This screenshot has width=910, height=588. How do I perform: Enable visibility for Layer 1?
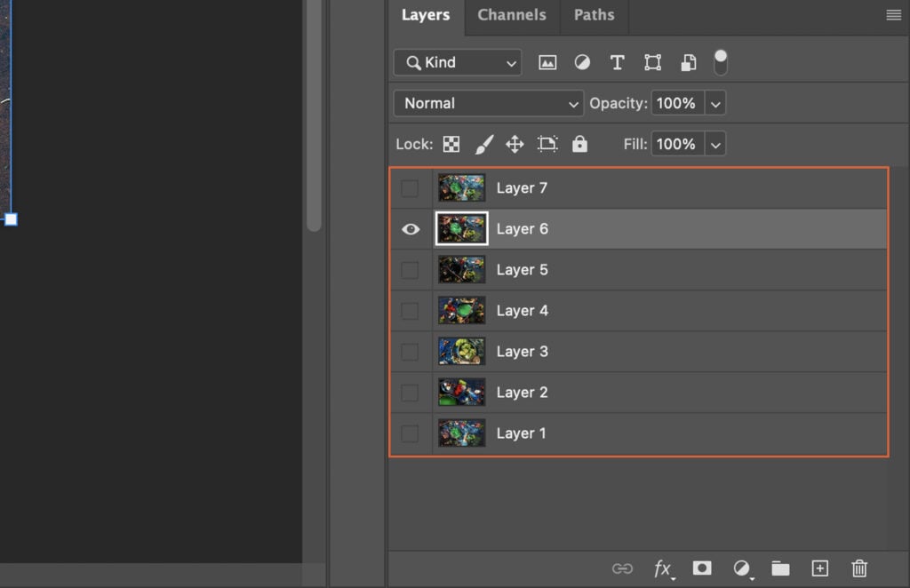coord(410,433)
